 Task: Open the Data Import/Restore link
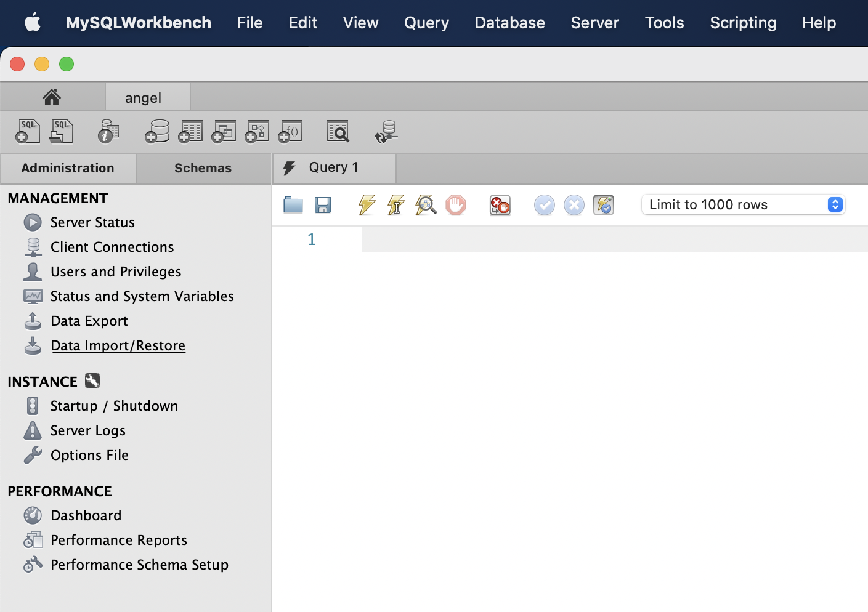pos(118,345)
